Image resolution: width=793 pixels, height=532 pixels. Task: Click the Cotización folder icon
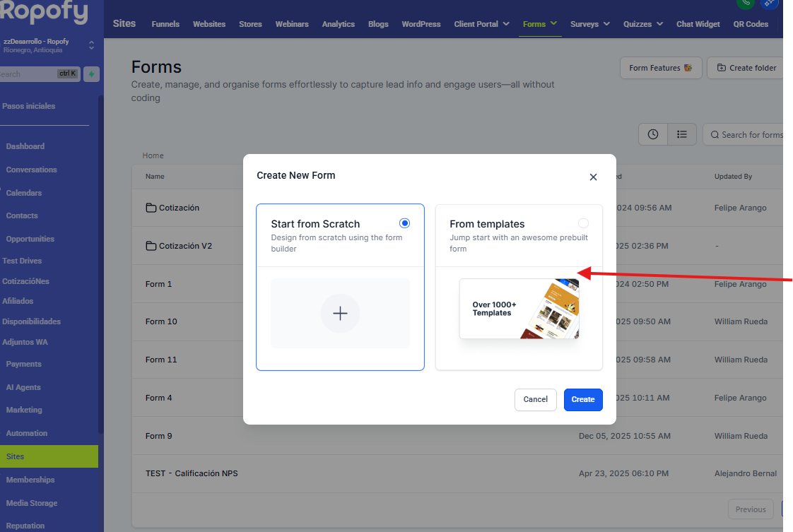point(151,208)
